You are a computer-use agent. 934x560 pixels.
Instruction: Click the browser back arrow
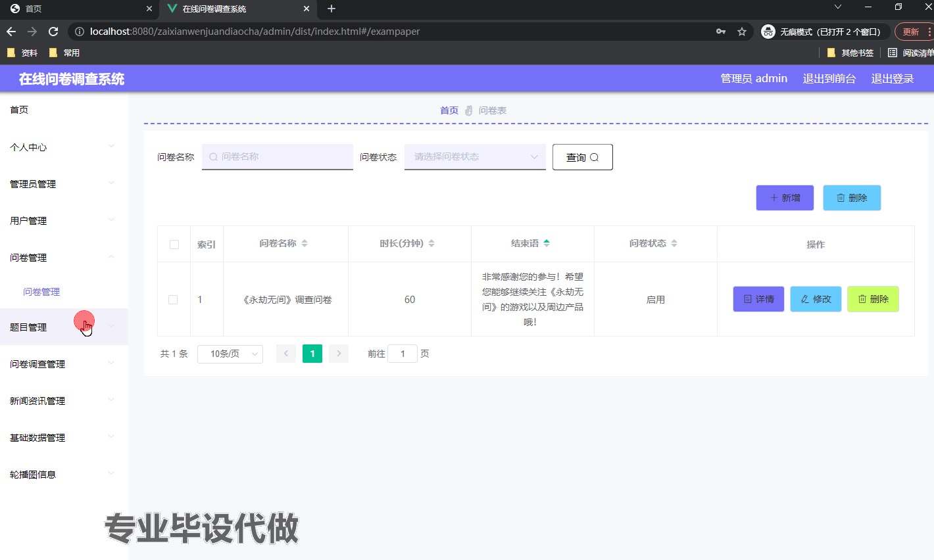click(11, 32)
